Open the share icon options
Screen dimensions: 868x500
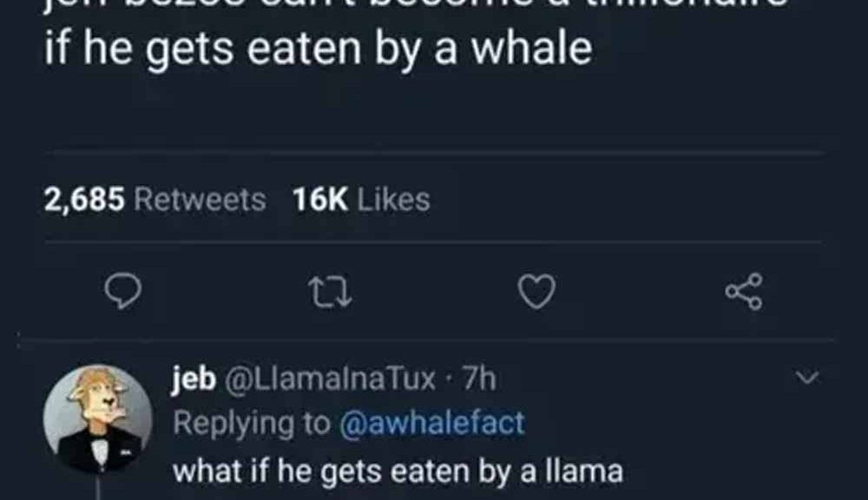745,292
